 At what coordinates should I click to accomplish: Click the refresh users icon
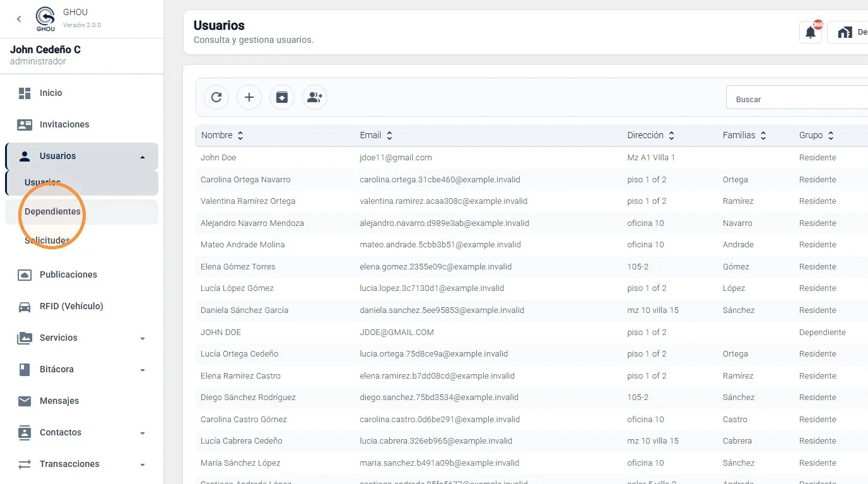(216, 97)
